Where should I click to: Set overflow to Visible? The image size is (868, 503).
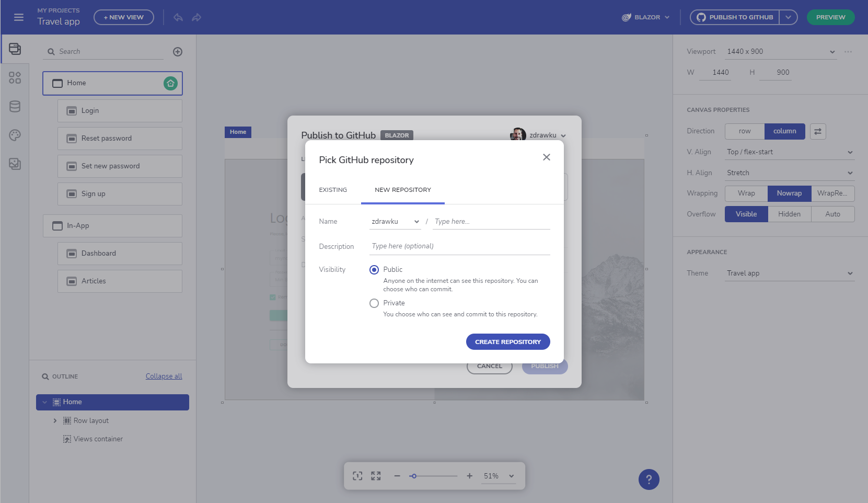pos(746,214)
